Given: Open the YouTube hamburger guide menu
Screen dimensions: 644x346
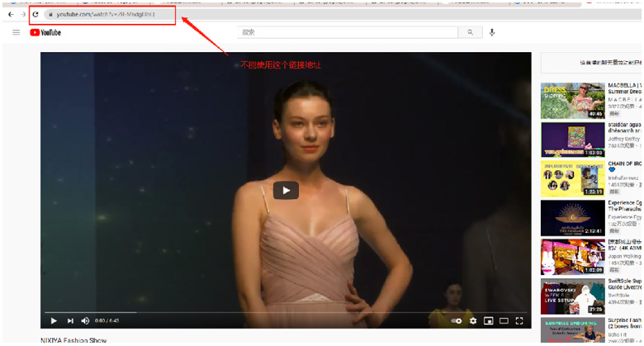Looking at the screenshot, I should coord(16,32).
